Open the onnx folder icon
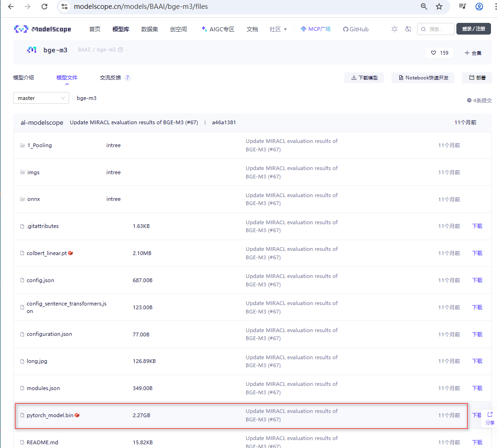The height and width of the screenshot is (448, 498). [x=22, y=199]
